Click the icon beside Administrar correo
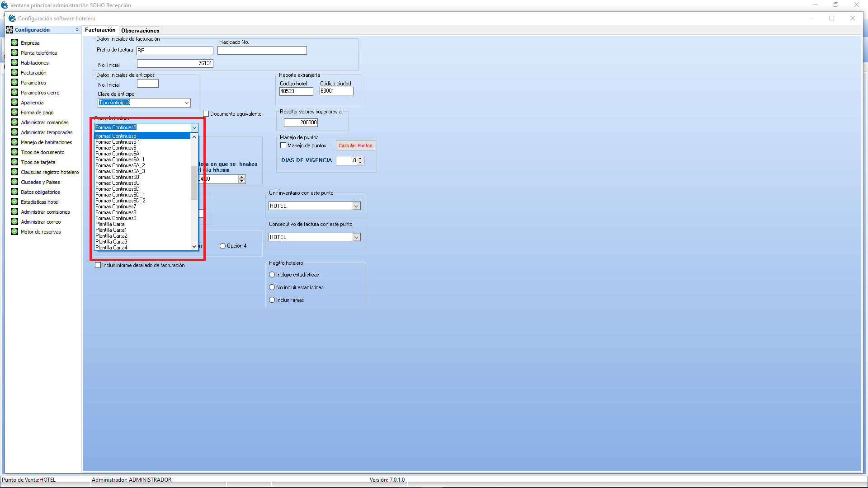Viewport: 868px width, 488px height. (x=14, y=221)
